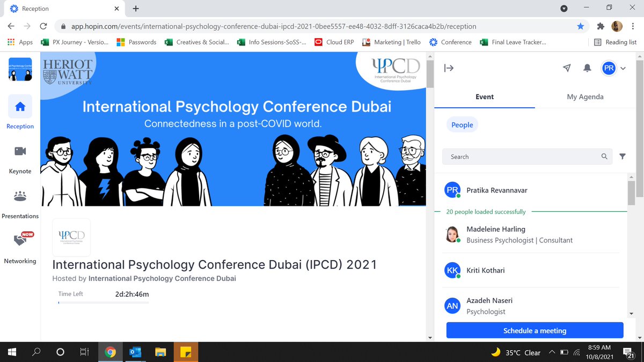Collapse the side panel with arrow icon
This screenshot has height=362, width=644.
[449, 68]
